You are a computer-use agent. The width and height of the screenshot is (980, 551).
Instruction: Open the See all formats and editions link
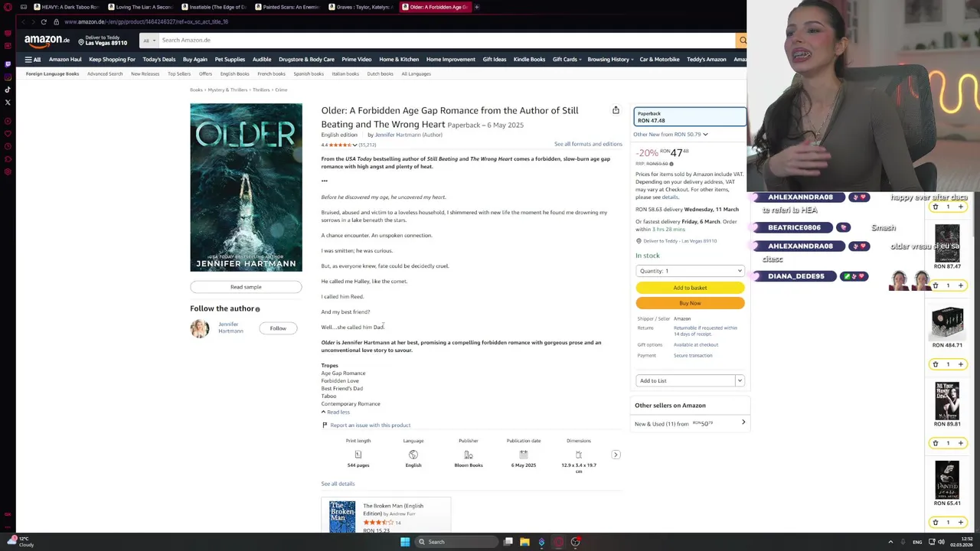(x=588, y=144)
